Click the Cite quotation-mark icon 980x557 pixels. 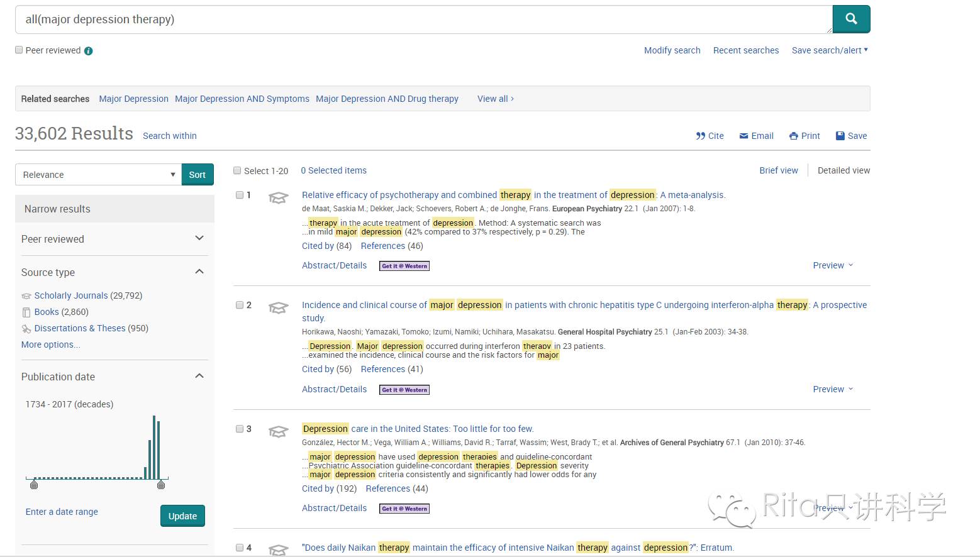[x=701, y=136]
